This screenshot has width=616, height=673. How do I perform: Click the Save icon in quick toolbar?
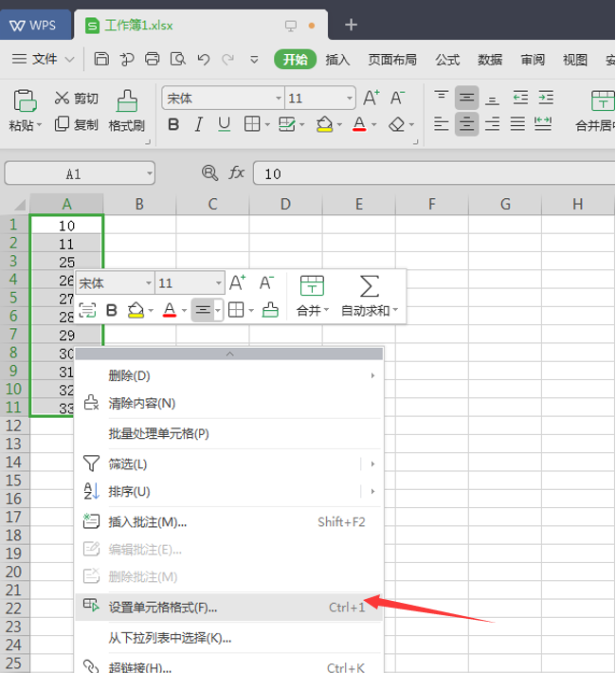[101, 59]
